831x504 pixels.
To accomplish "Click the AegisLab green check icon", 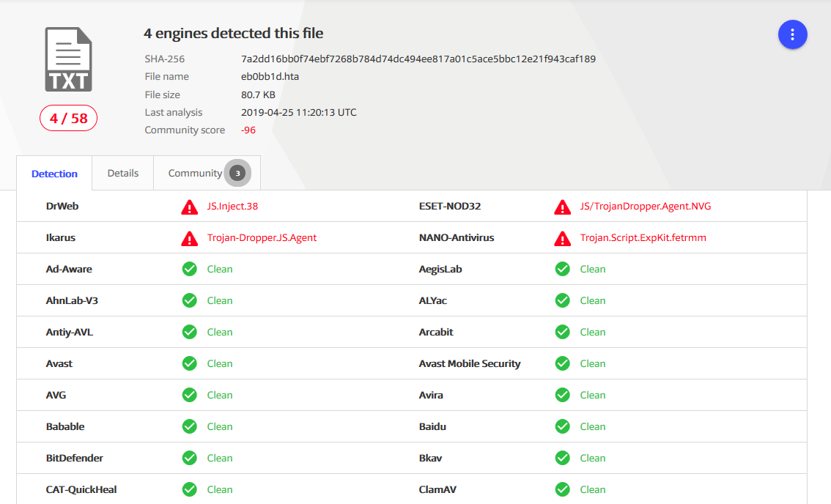I will pyautogui.click(x=562, y=270).
